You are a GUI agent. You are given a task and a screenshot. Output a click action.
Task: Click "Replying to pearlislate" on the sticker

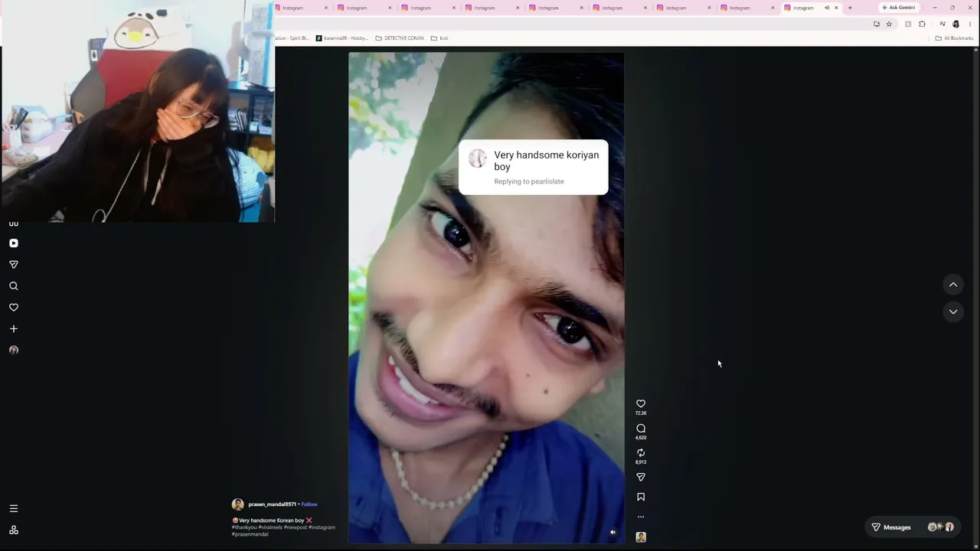[529, 181]
